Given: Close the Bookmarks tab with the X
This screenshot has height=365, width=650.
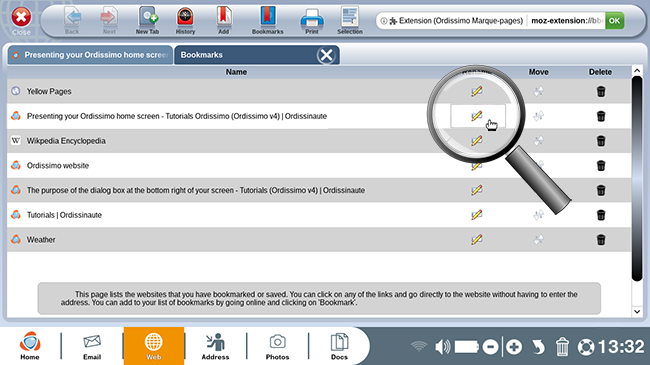Looking at the screenshot, I should pyautogui.click(x=326, y=55).
